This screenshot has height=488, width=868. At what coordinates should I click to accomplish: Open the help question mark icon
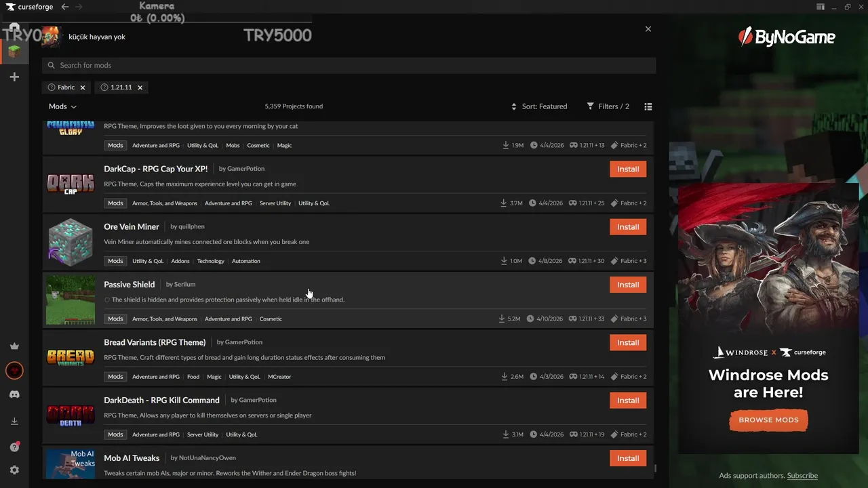click(x=14, y=447)
